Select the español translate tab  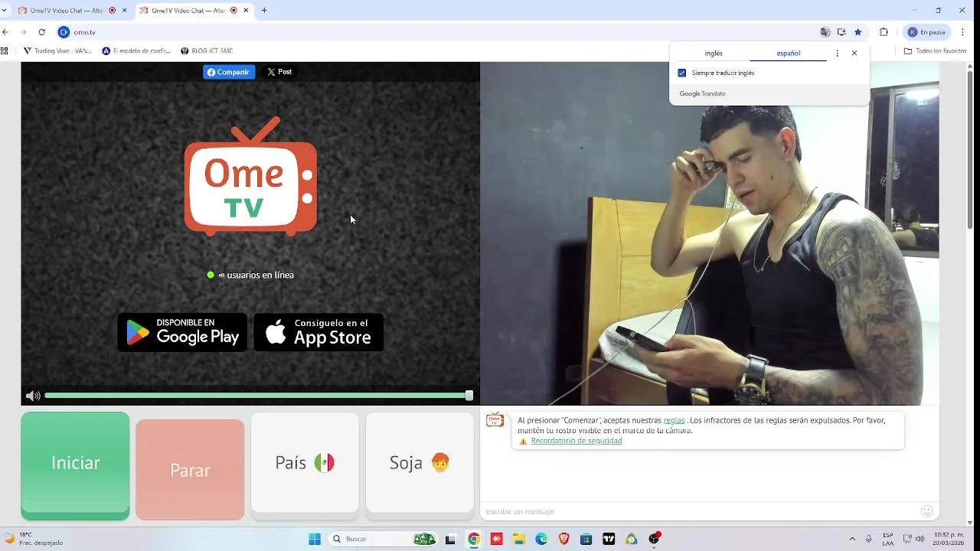(789, 54)
